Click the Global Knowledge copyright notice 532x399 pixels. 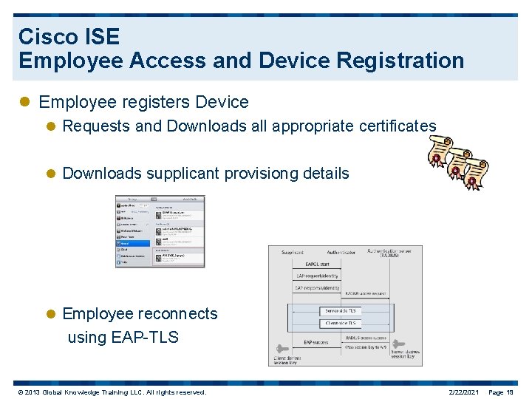[112, 392]
